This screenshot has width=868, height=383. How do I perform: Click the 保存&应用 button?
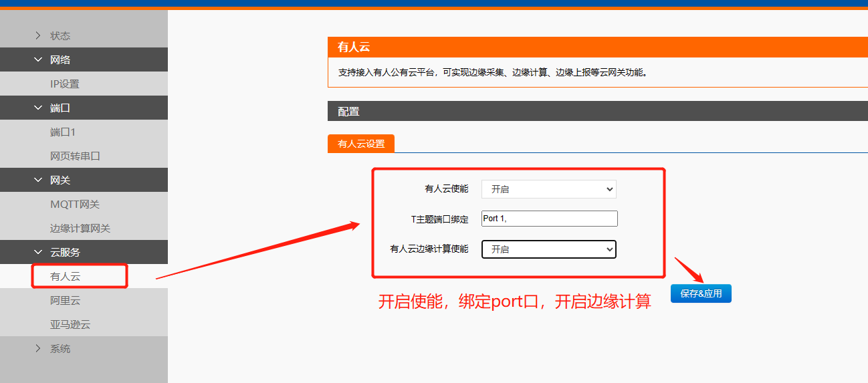(701, 293)
